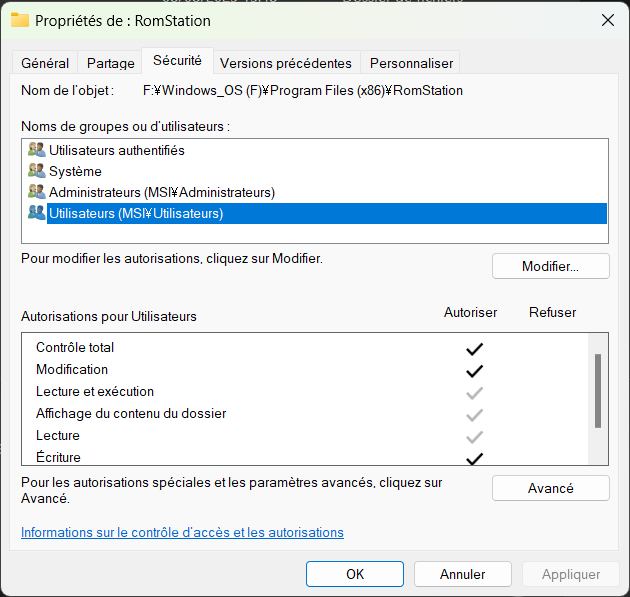Click the Système group icon
Viewport: 630px width, 597px height.
click(x=37, y=171)
